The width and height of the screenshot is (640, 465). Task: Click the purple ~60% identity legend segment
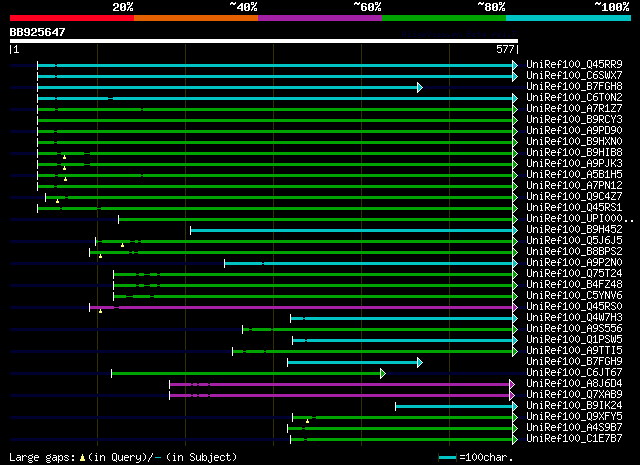click(320, 18)
